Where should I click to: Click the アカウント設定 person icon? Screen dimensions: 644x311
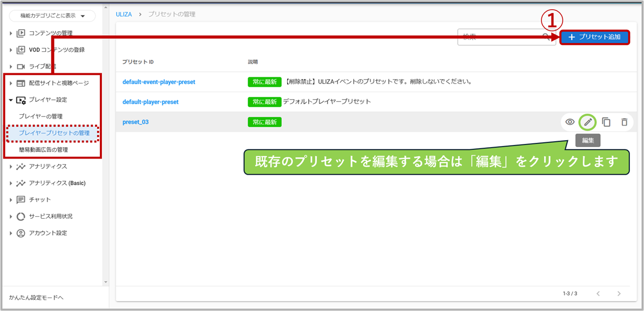(x=21, y=233)
